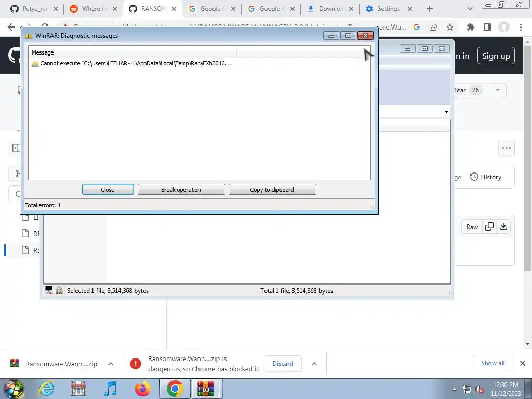Open WinRAR address bar dropdown arrow
532x399 pixels.
(446, 111)
